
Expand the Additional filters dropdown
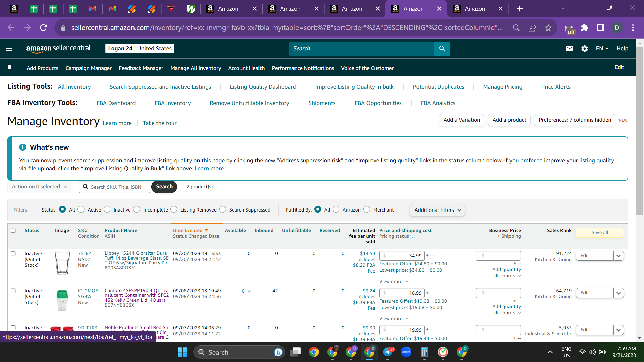point(437,210)
